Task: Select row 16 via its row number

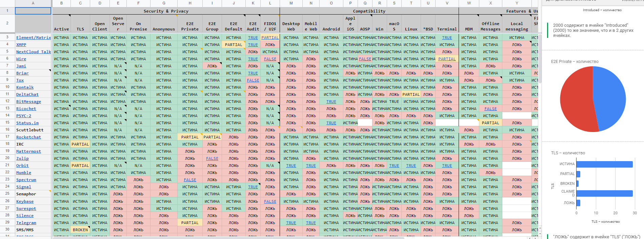Action: pyautogui.click(x=7, y=130)
